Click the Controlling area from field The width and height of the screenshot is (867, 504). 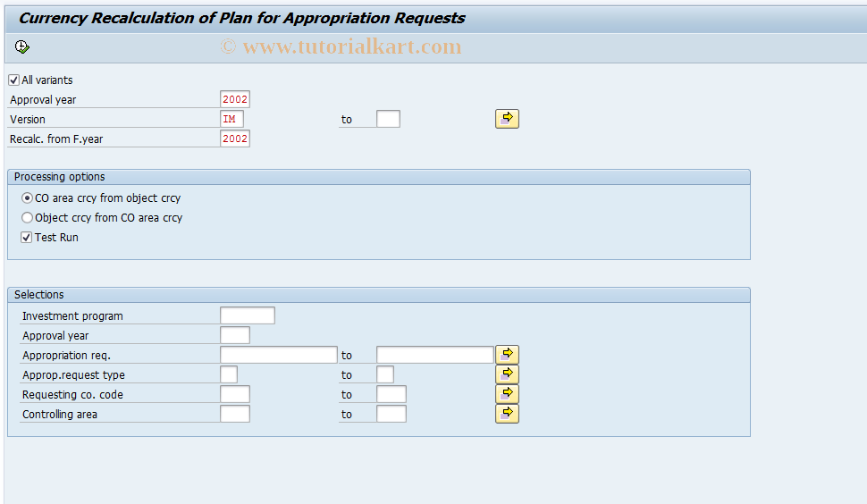pos(235,414)
